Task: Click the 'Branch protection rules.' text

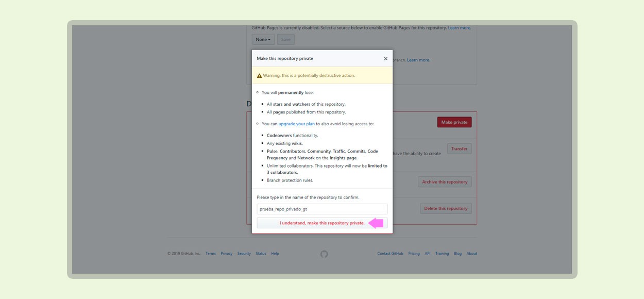Action: point(290,180)
